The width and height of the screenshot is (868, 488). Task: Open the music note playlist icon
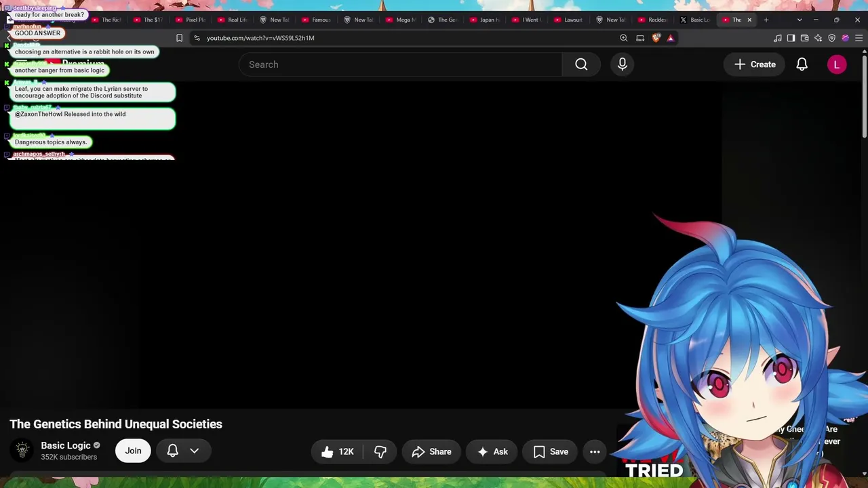[778, 38]
